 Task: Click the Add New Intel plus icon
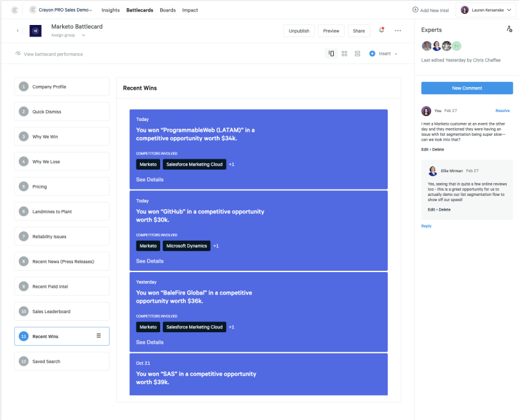415,10
